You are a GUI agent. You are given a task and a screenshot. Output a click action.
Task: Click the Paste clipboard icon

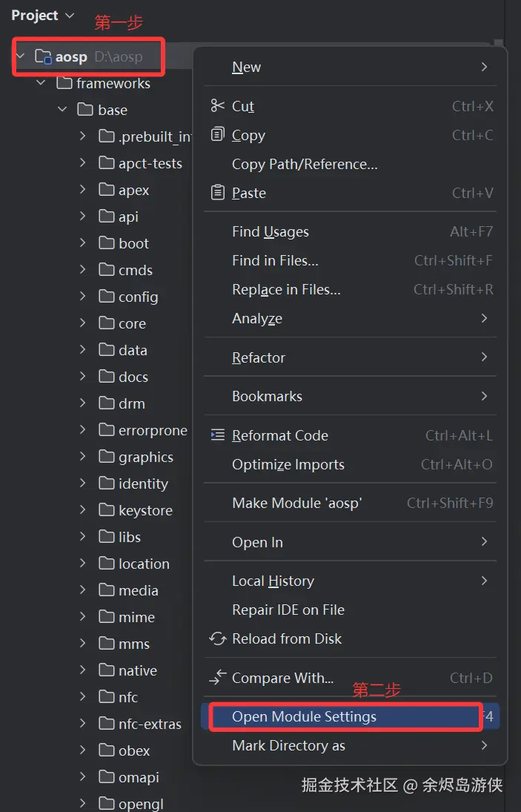[217, 193]
